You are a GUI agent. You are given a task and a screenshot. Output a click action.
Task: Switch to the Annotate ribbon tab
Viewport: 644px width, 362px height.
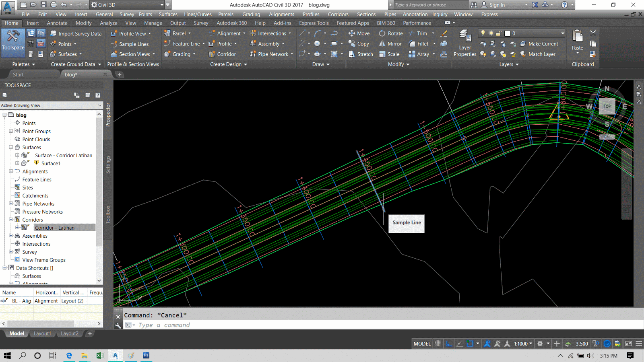(57, 23)
